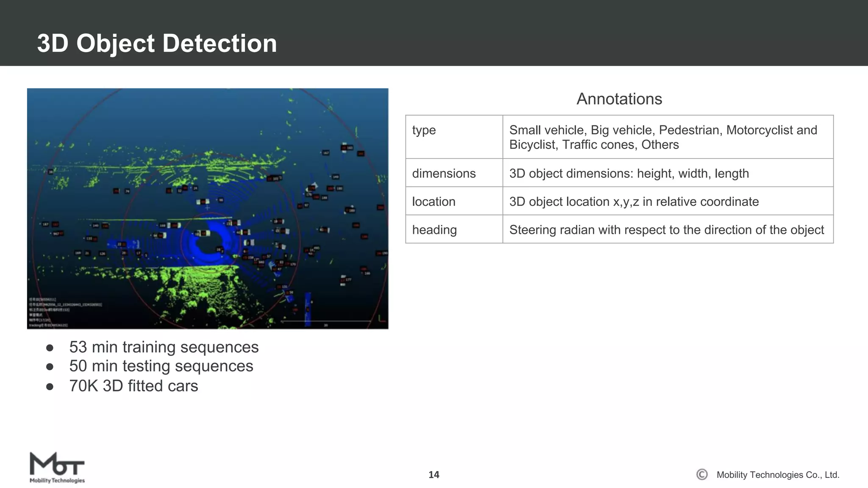Viewport: 868px width, 488px height.
Task: Click the Annotations table heading
Action: coord(619,99)
